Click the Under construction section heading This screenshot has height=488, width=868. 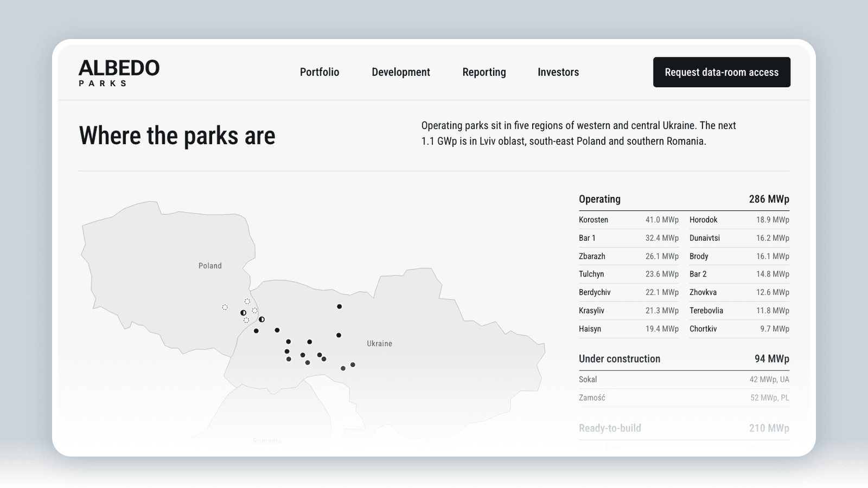(620, 359)
